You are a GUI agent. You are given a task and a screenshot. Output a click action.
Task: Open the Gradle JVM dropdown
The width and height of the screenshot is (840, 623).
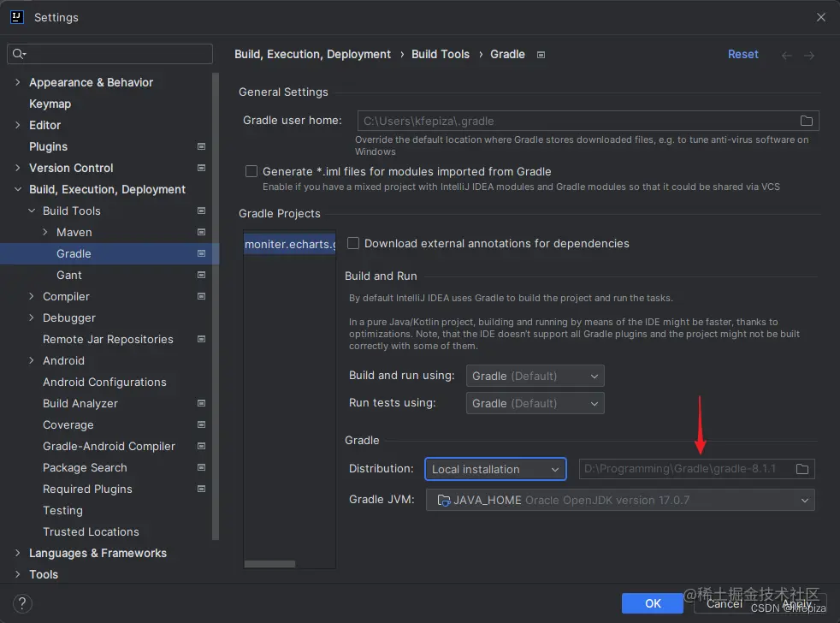(x=620, y=501)
